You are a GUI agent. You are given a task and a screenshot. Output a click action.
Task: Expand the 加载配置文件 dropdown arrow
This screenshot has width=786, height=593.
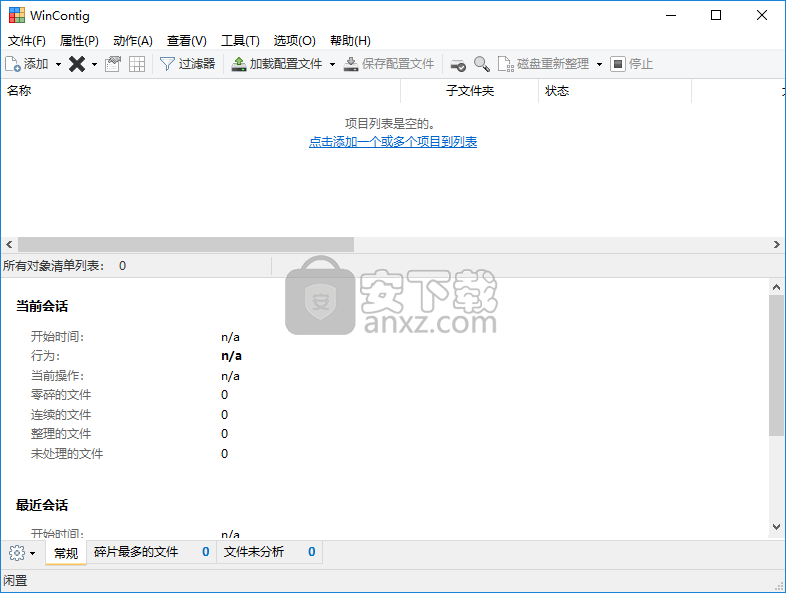click(332, 64)
